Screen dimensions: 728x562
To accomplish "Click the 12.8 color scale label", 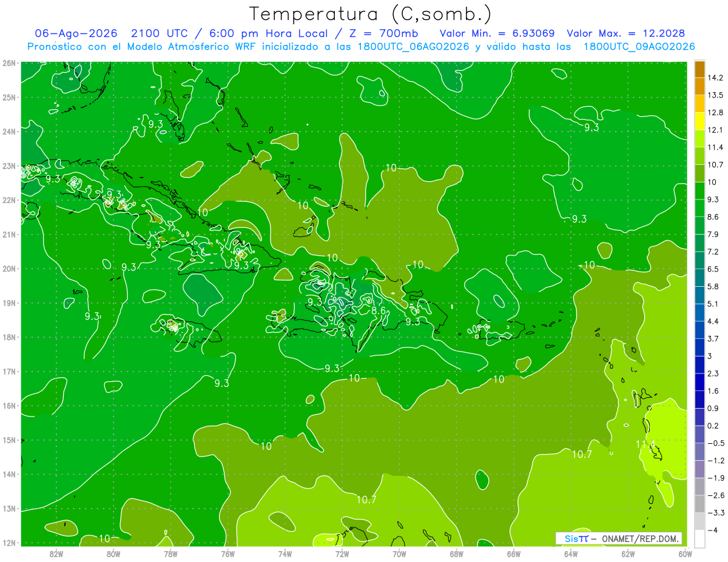I will tap(715, 113).
